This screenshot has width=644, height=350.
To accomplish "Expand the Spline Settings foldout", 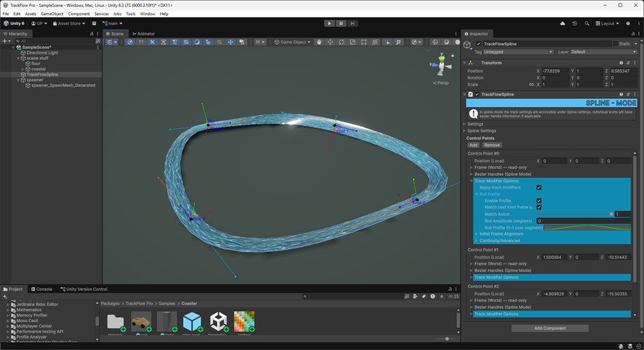I will (481, 131).
